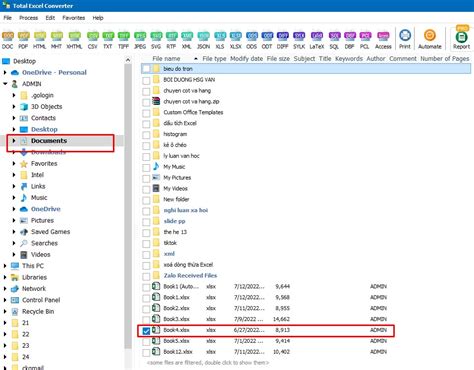
Task: Select the DIFF format icon
Action: point(283,40)
